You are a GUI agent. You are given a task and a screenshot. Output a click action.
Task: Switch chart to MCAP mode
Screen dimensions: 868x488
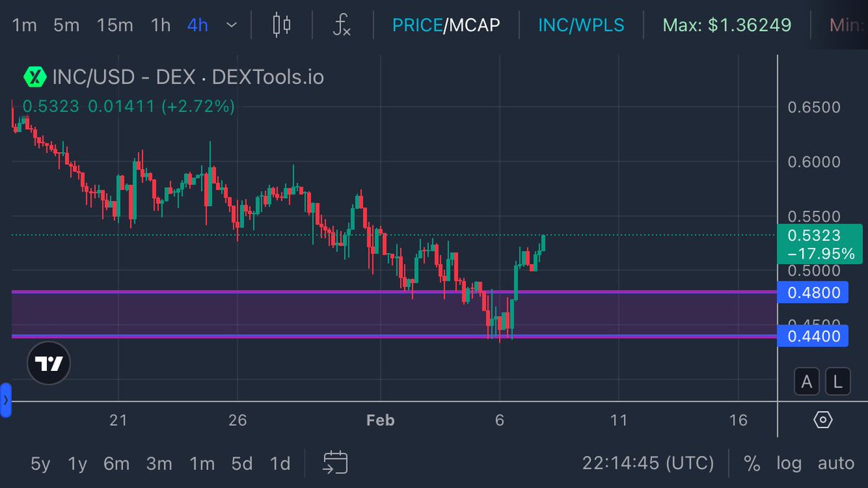tap(474, 25)
